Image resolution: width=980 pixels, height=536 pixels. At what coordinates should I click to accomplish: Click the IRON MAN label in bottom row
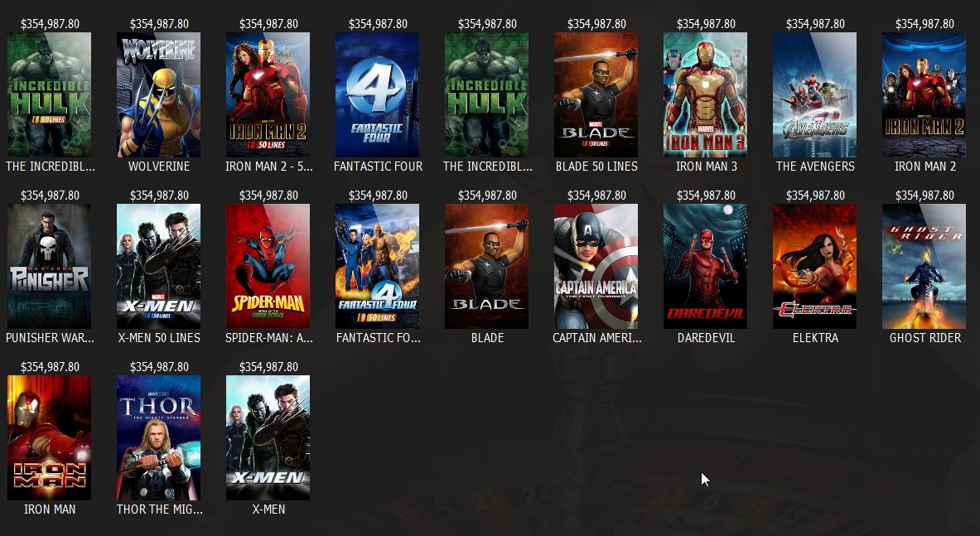pyautogui.click(x=50, y=509)
